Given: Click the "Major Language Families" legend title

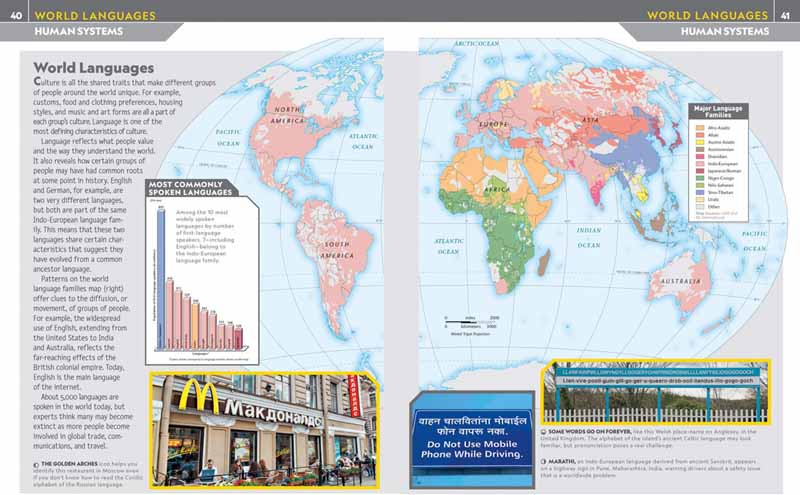Looking at the screenshot, I should (x=718, y=112).
